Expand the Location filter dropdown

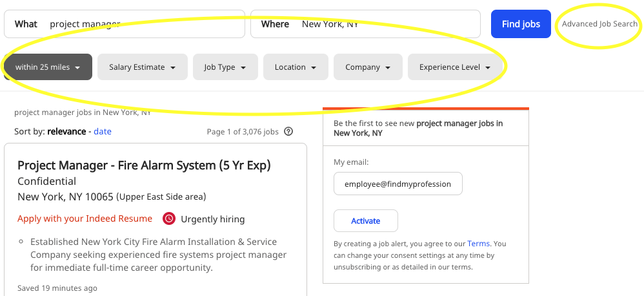coord(296,67)
